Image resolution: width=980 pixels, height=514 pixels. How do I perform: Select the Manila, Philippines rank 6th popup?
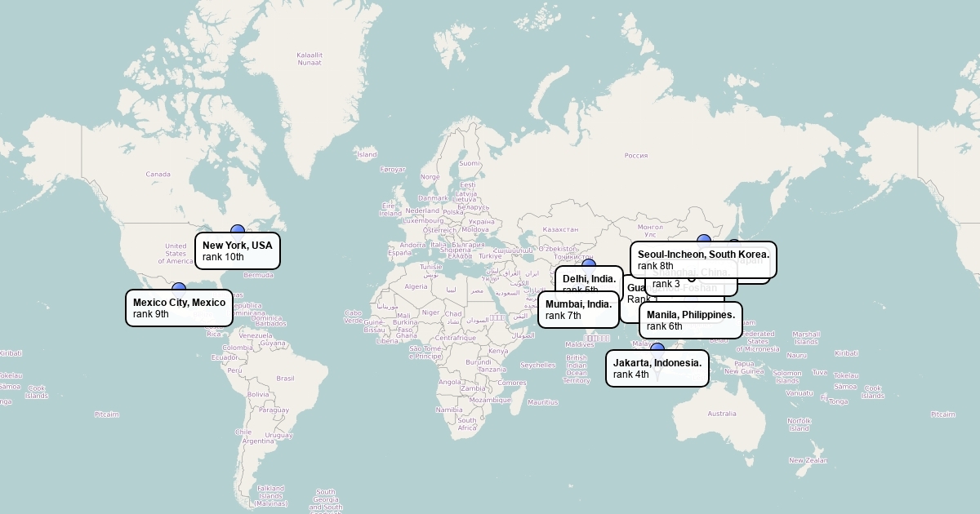(691, 320)
